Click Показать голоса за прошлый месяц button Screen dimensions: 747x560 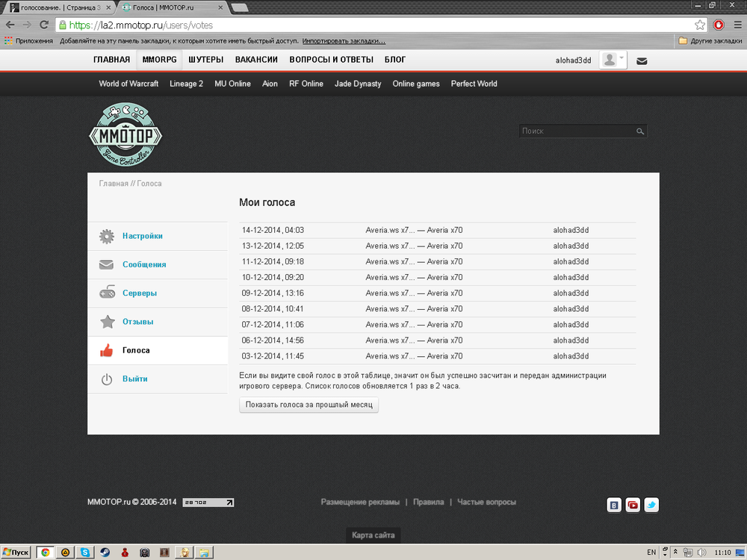[x=309, y=405]
